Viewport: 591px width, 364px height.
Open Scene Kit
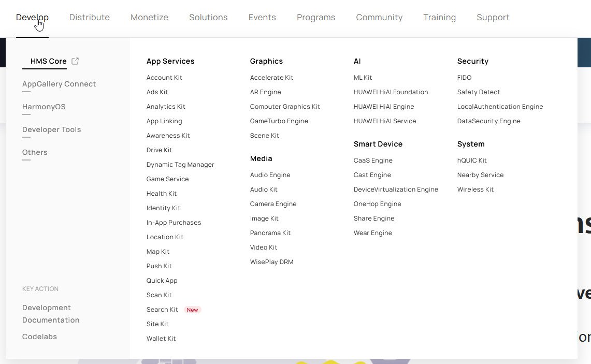[264, 136]
